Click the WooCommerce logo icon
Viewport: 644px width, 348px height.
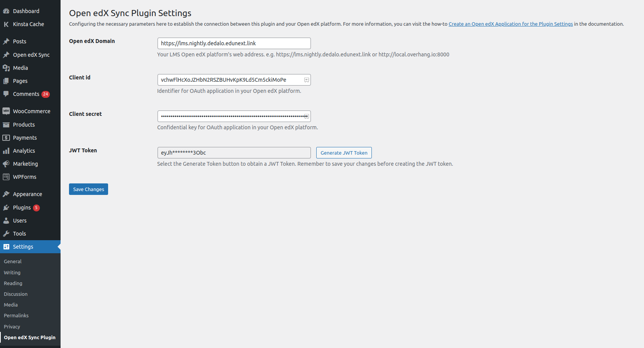point(6,111)
